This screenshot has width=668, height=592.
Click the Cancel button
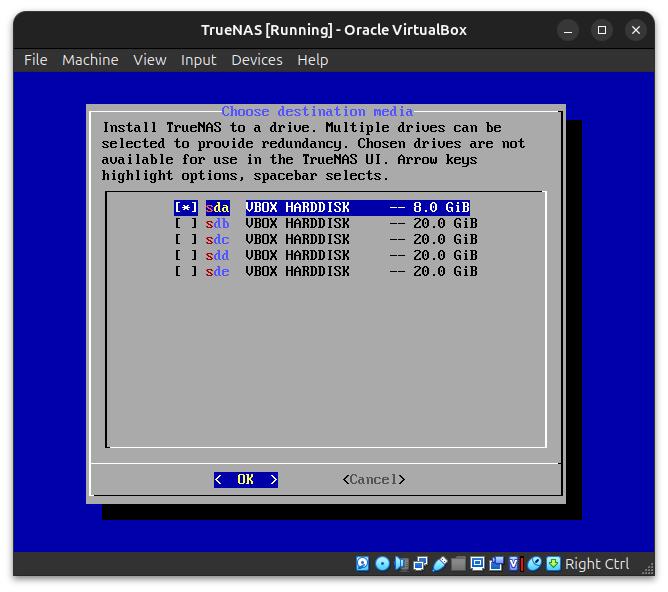(x=373, y=480)
